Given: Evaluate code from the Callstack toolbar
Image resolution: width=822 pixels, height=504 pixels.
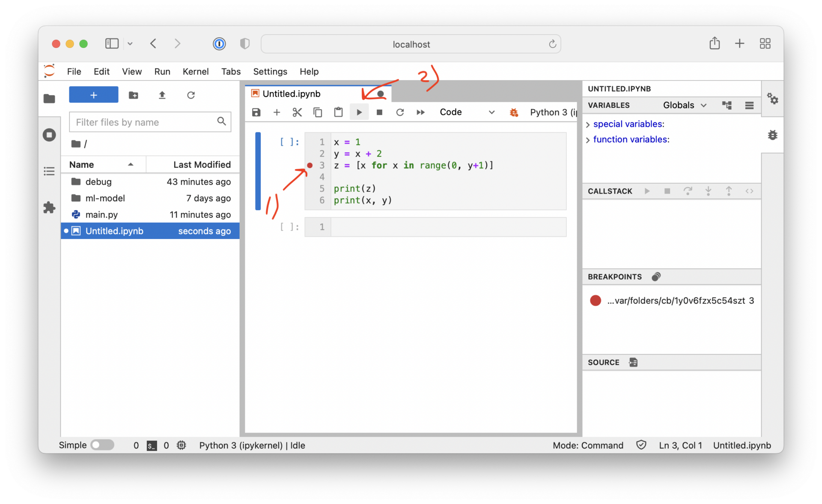Looking at the screenshot, I should click(x=750, y=191).
